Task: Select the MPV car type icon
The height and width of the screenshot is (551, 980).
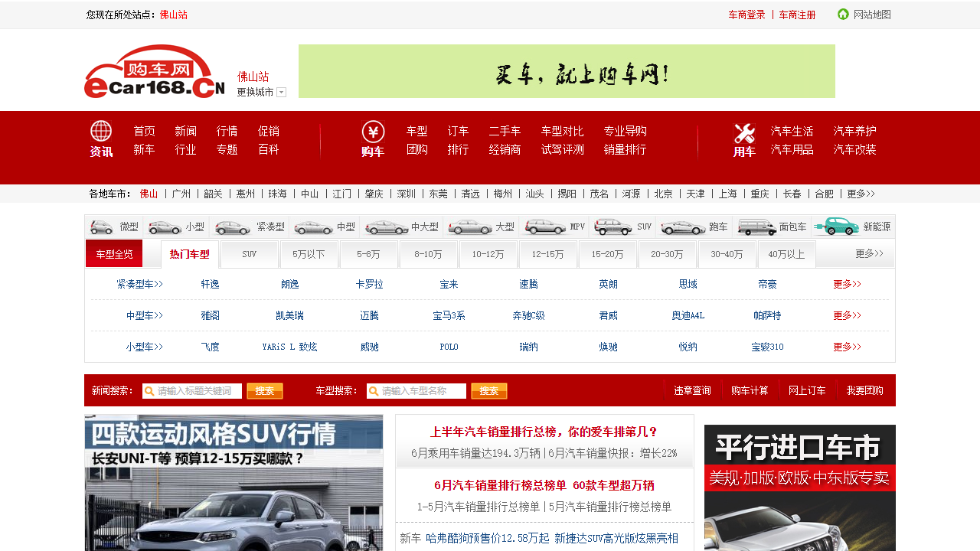Action: pos(544,227)
